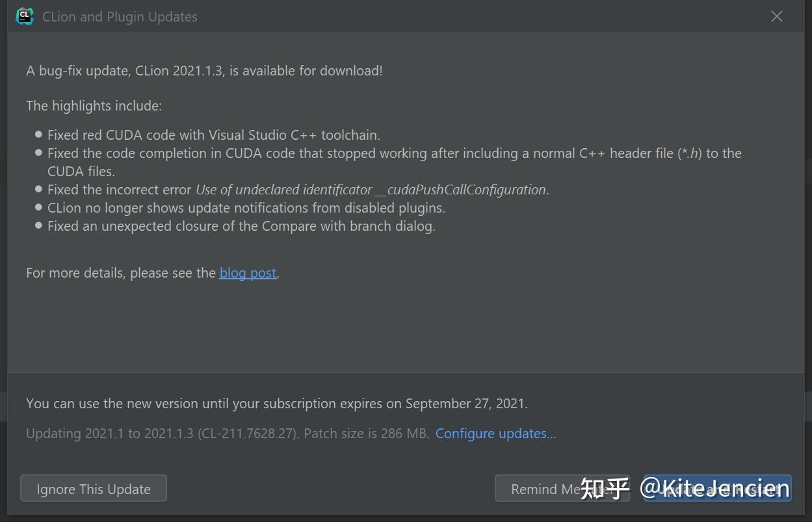Image resolution: width=812 pixels, height=522 pixels.
Task: Click the CLion and Plugin Updates title bar
Action: 120,16
